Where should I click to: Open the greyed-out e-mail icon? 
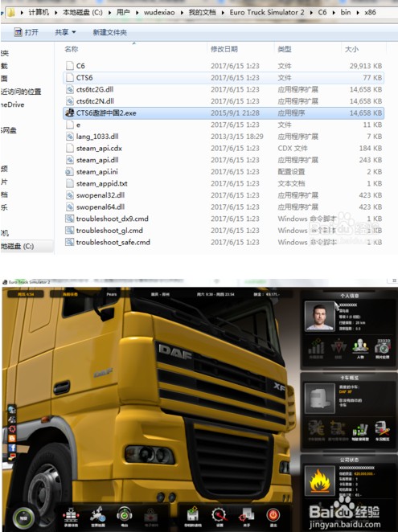tap(151, 518)
